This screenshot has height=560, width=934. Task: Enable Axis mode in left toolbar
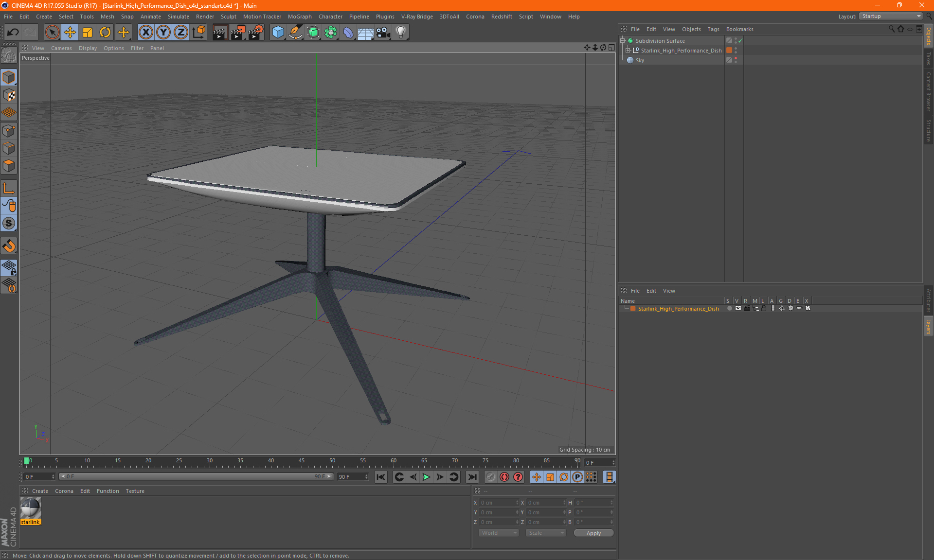tap(9, 188)
